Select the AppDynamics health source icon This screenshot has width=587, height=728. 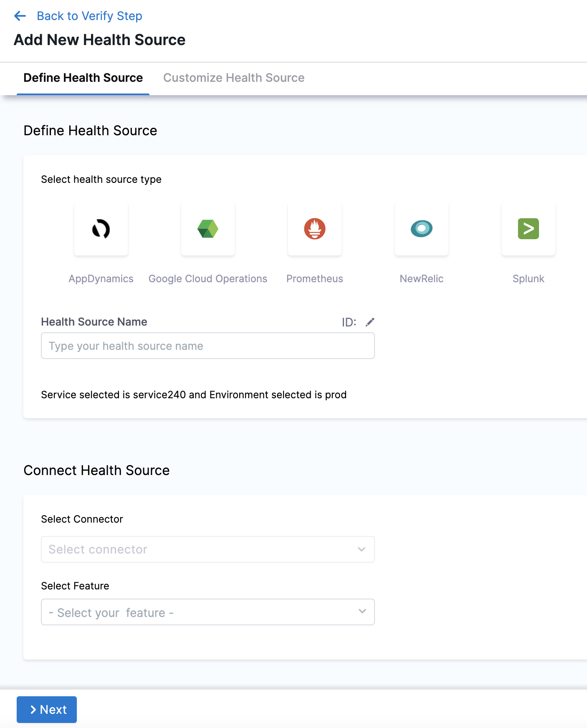click(101, 229)
